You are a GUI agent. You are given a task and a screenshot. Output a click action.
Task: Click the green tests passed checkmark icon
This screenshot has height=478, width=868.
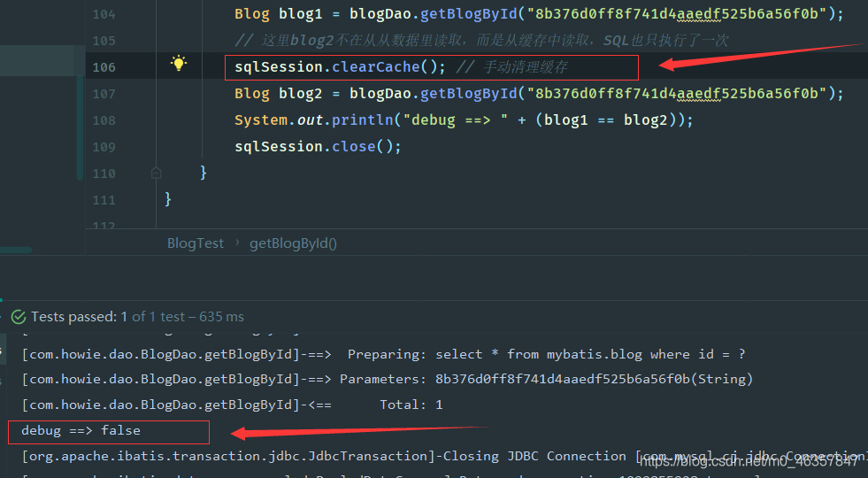tap(19, 317)
